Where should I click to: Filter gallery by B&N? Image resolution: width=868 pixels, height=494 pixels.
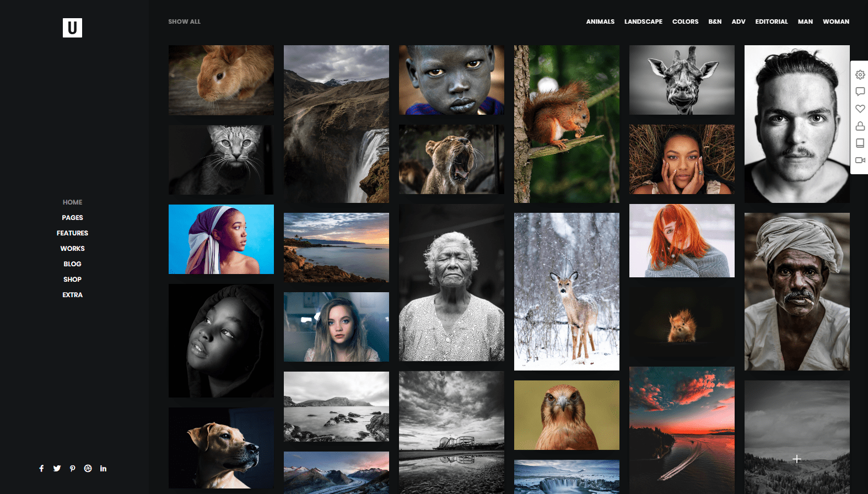[x=715, y=22]
